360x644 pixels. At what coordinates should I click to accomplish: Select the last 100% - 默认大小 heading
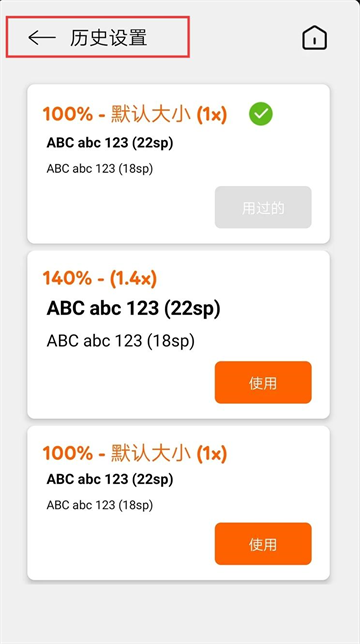[x=135, y=453]
